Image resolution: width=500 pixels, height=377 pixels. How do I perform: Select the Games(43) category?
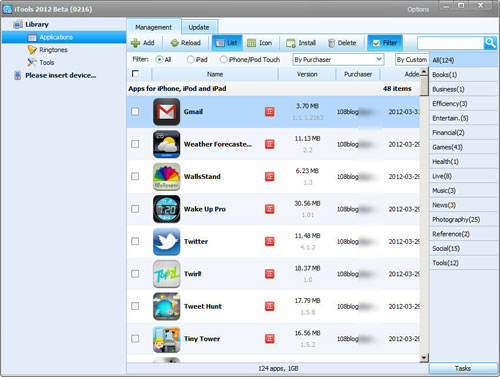pyautogui.click(x=464, y=147)
